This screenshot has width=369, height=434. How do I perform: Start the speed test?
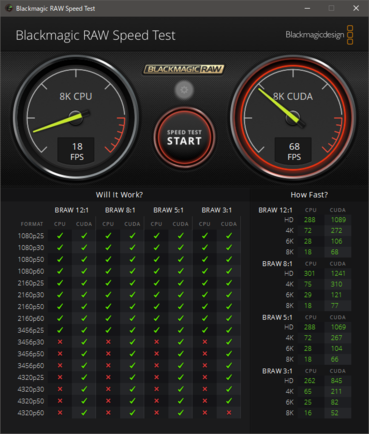click(x=184, y=137)
